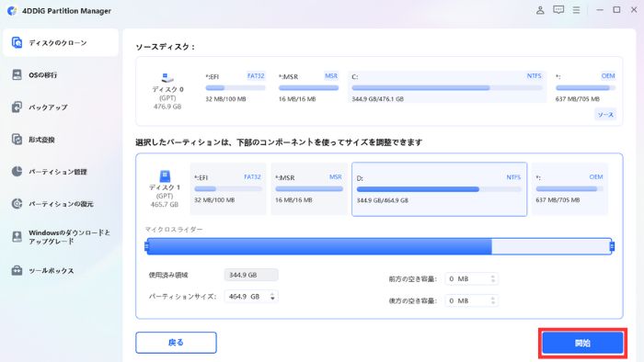The image size is (644, 362).
Task: Click the used space 344.9 GB field
Action: click(x=251, y=275)
